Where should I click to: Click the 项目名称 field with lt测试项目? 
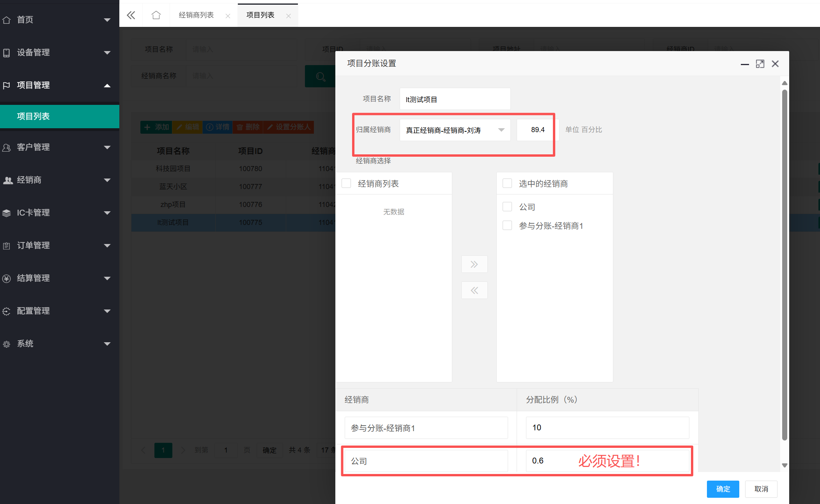455,99
